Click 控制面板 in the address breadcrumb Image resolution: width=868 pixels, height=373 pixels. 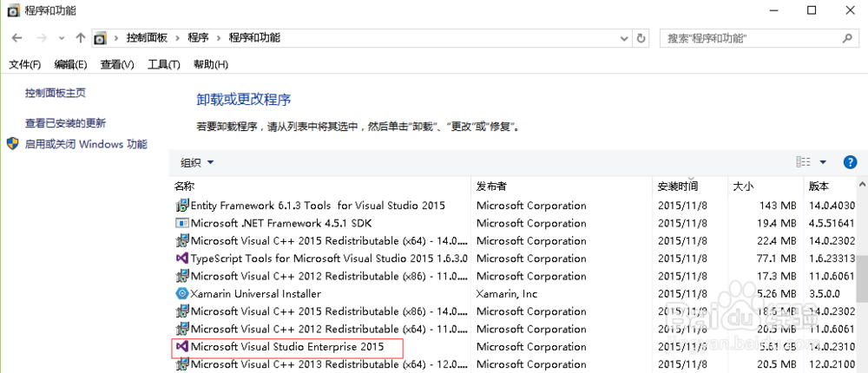[147, 38]
